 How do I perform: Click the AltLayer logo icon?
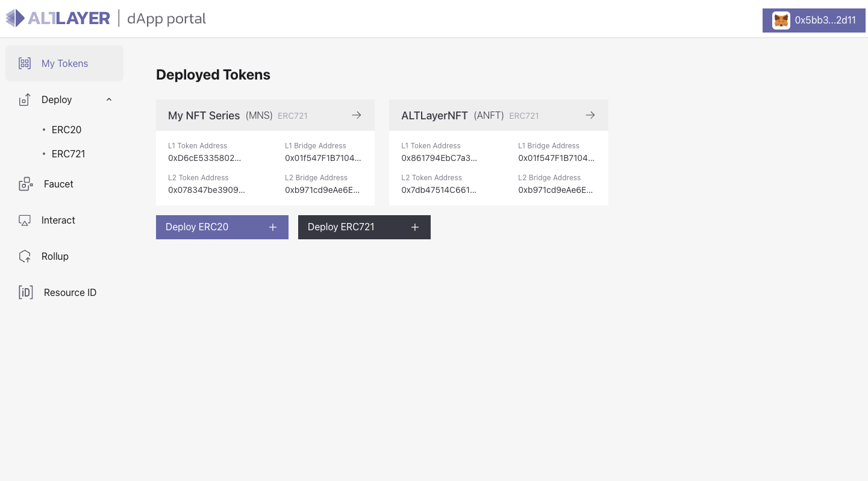[15, 18]
